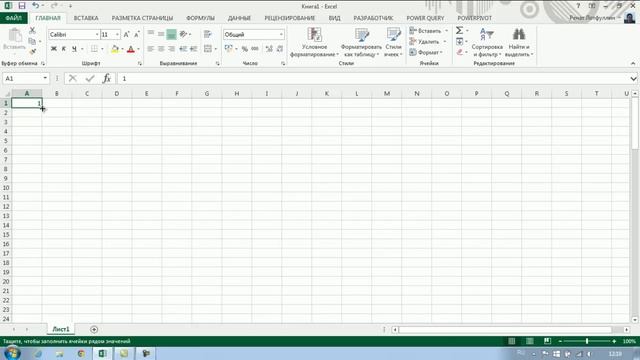This screenshot has width=640, height=360.
Task: Select the Лист1 sheet tab
Action: 61,329
